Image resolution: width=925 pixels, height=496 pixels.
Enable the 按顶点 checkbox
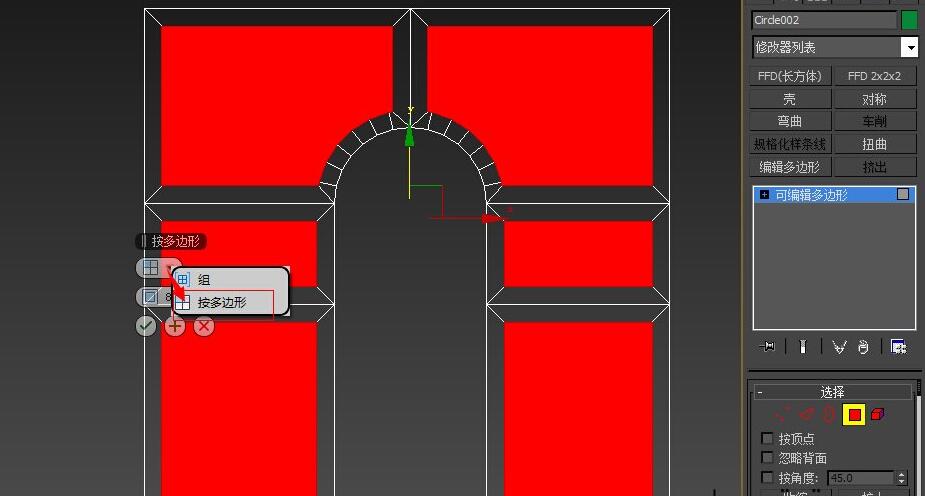pyautogui.click(x=767, y=438)
